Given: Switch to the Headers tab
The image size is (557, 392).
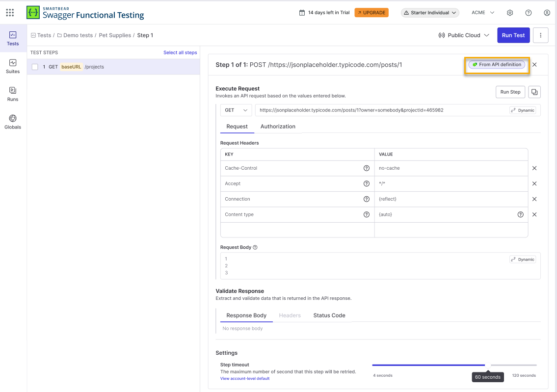Looking at the screenshot, I should [x=290, y=315].
